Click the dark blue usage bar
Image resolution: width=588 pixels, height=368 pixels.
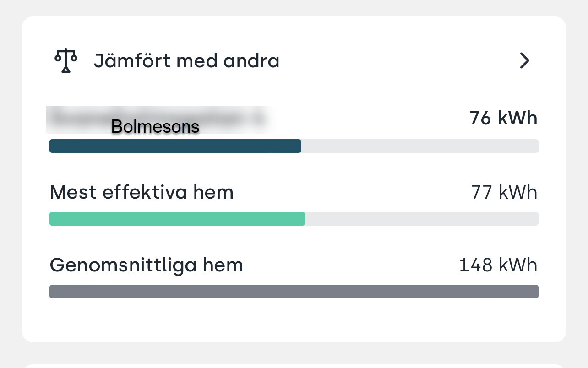coord(175,146)
